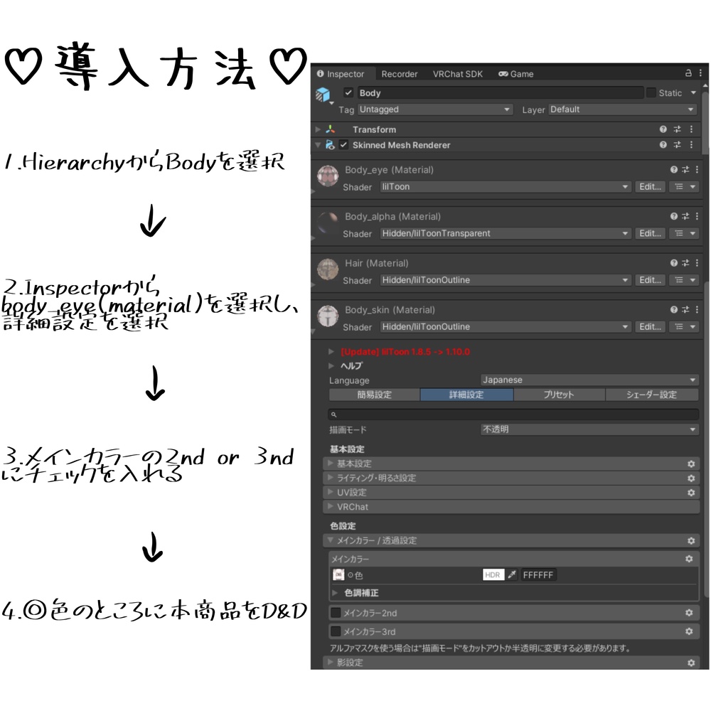Viewport: 728px width, 728px height.
Task: Click Edit button for Body_skin shader
Action: tap(649, 326)
